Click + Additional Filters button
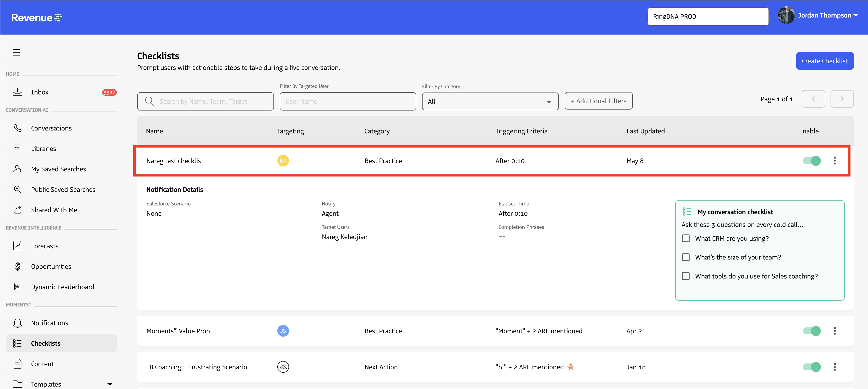Image resolution: width=868 pixels, height=389 pixels. (x=598, y=101)
